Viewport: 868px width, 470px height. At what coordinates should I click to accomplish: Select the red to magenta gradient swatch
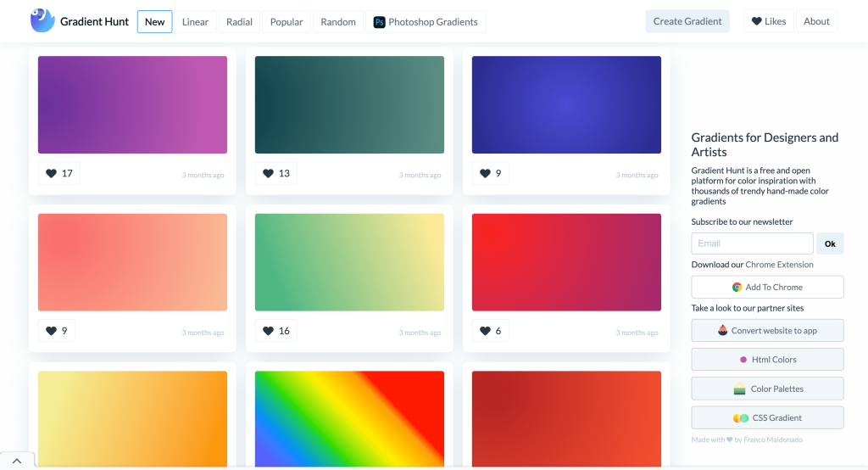[566, 262]
